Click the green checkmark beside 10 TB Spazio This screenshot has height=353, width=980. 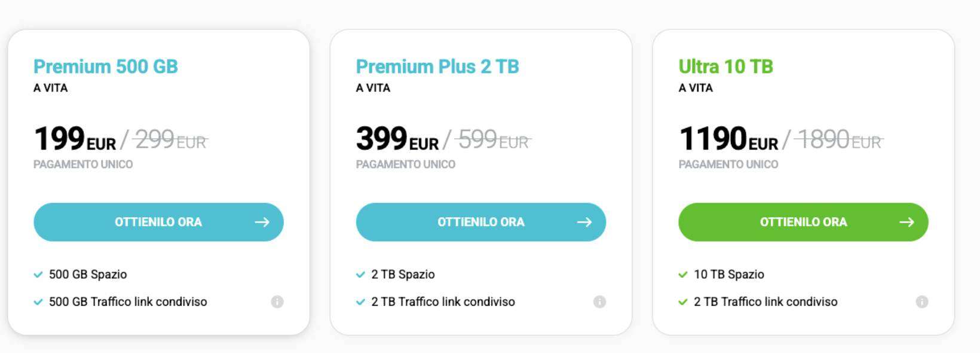(x=683, y=274)
